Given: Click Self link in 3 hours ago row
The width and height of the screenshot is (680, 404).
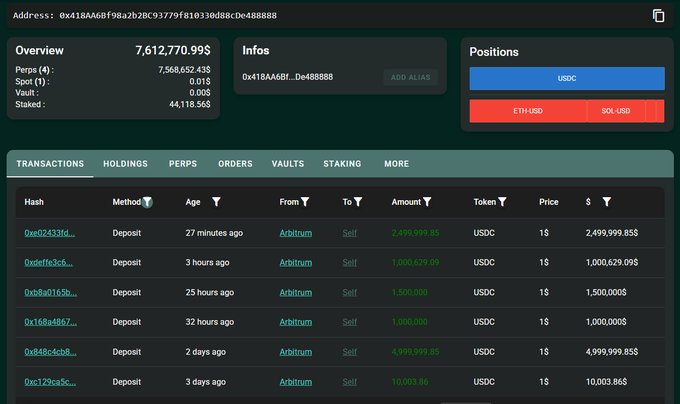Looking at the screenshot, I should pos(350,262).
